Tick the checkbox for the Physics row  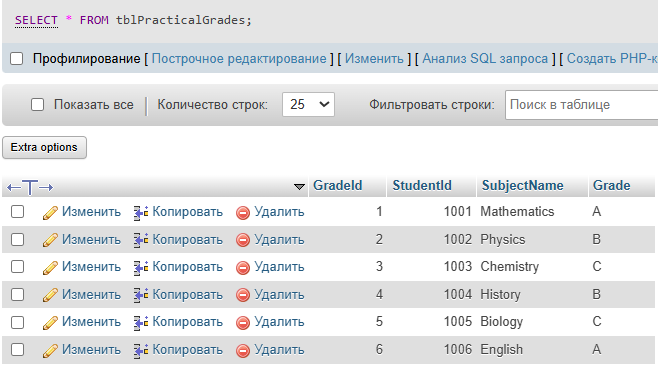click(17, 240)
